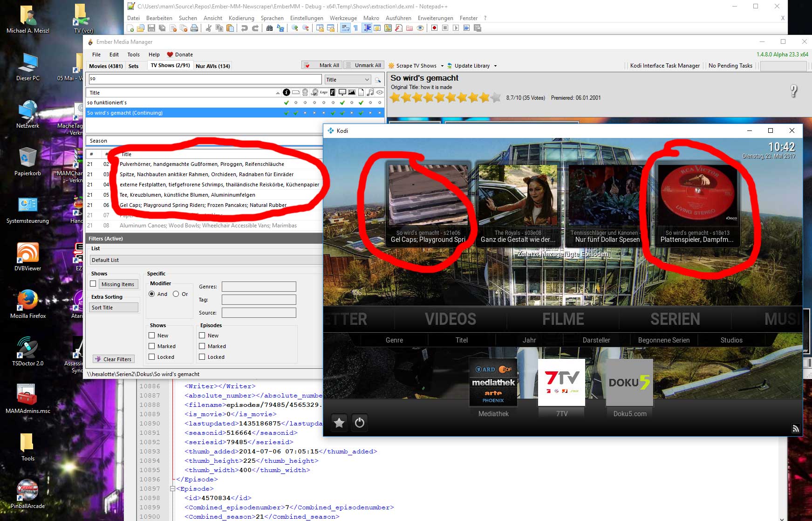Select the Or modifier radio button
The image size is (812, 521).
click(x=176, y=294)
